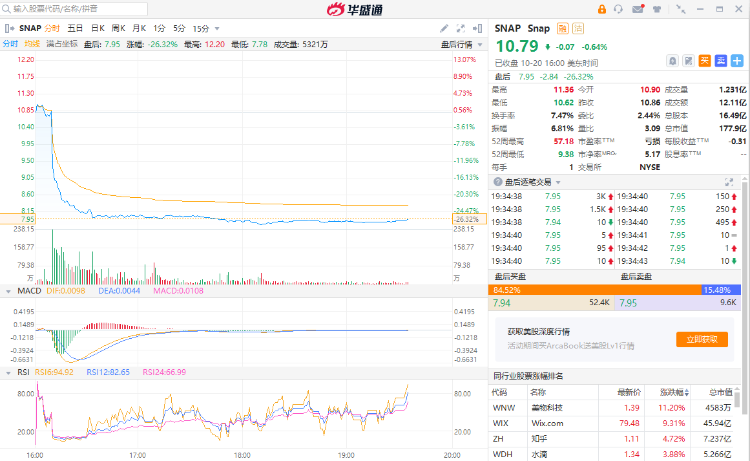Add SNAP to watchlist plus icon
Image resolution: width=750 pixels, height=461 pixels.
[737, 61]
